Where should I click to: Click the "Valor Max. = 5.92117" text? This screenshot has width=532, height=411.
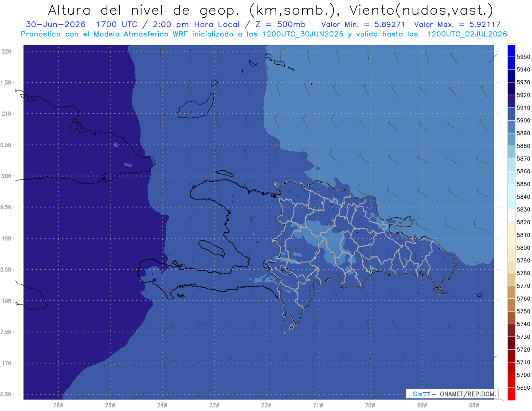click(458, 24)
